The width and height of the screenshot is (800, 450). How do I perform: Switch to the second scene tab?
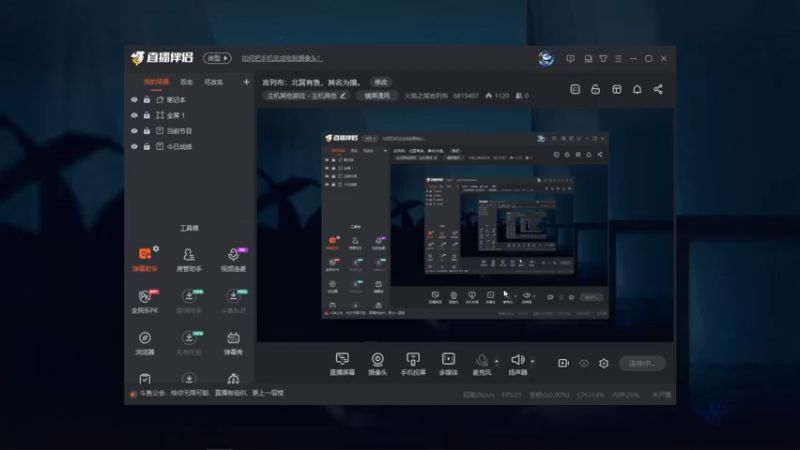[x=186, y=82]
